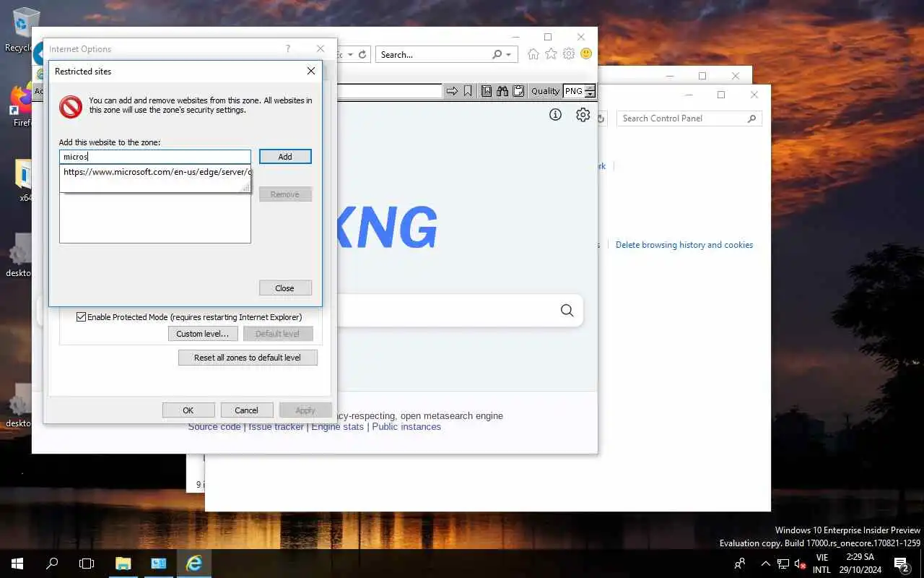Open the Issue tracker link
This screenshot has width=924, height=578.
pos(276,426)
